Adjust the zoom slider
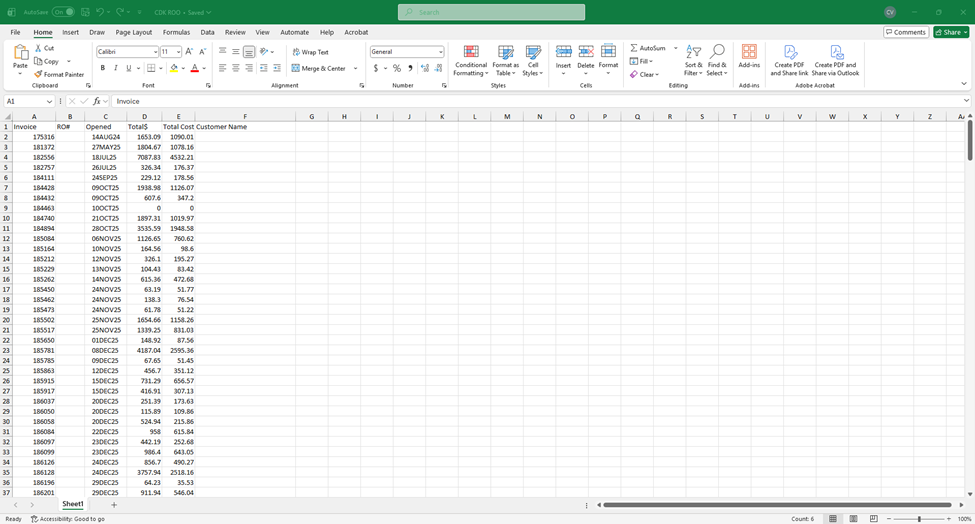Screen dimensions: 975x524 (919, 519)
